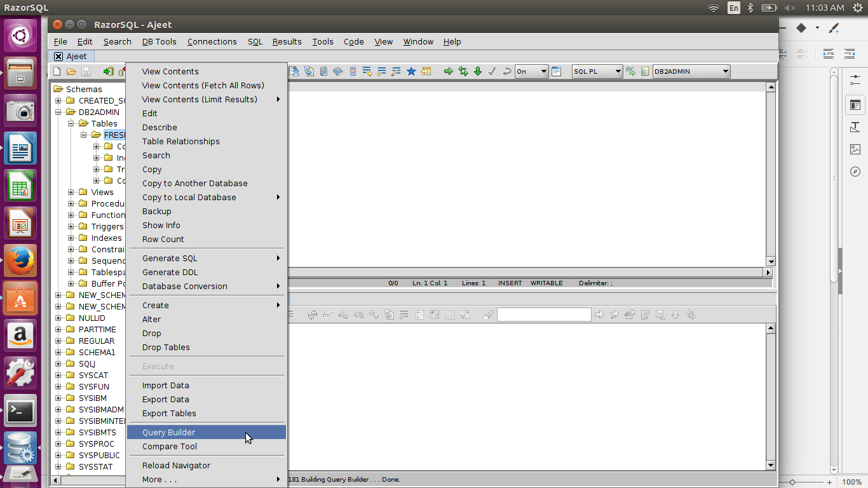
Task: Click the Connect to database icon
Action: point(109,72)
